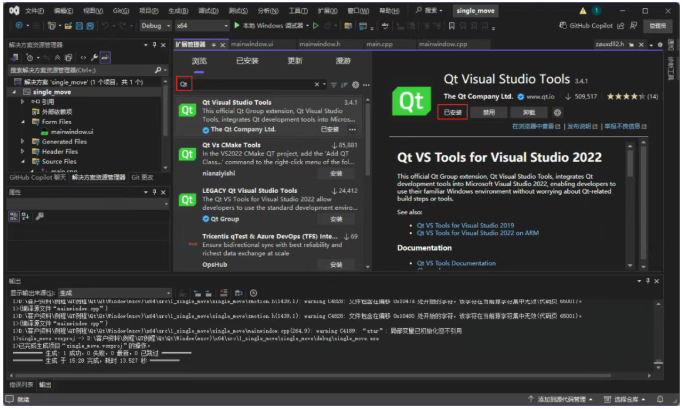Open the 工具(T) menu
The width and height of the screenshot is (683, 409).
pyautogui.click(x=298, y=11)
